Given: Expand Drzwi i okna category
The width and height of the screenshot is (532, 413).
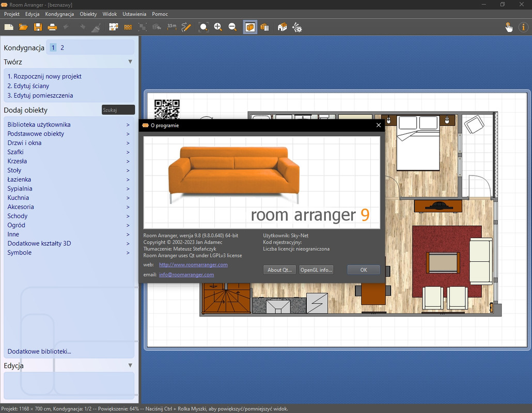Looking at the screenshot, I should point(69,143).
